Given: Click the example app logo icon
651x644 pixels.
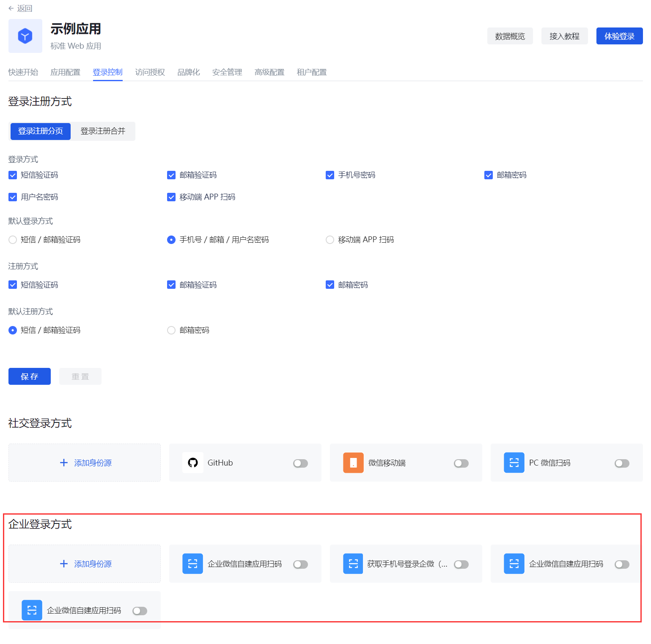Looking at the screenshot, I should tap(25, 36).
